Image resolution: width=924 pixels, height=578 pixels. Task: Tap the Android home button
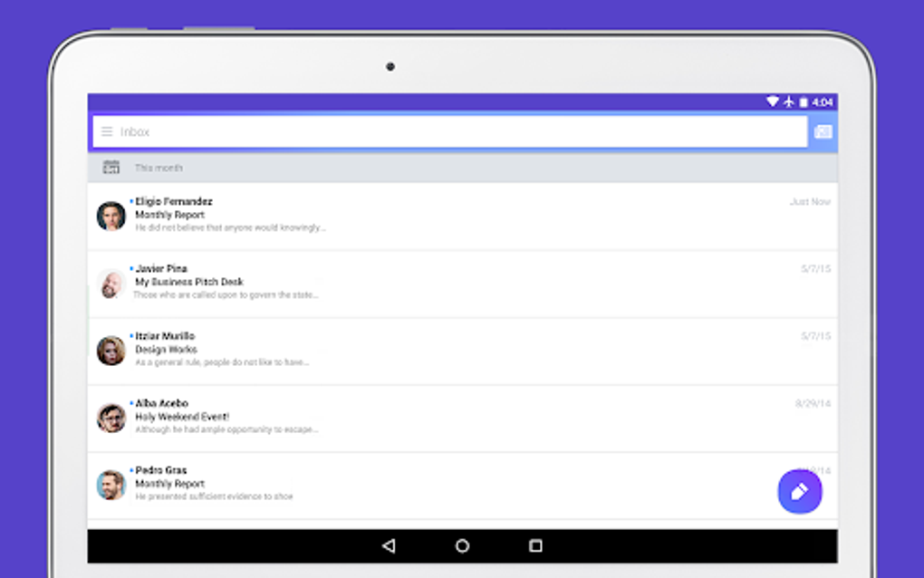coord(463,546)
